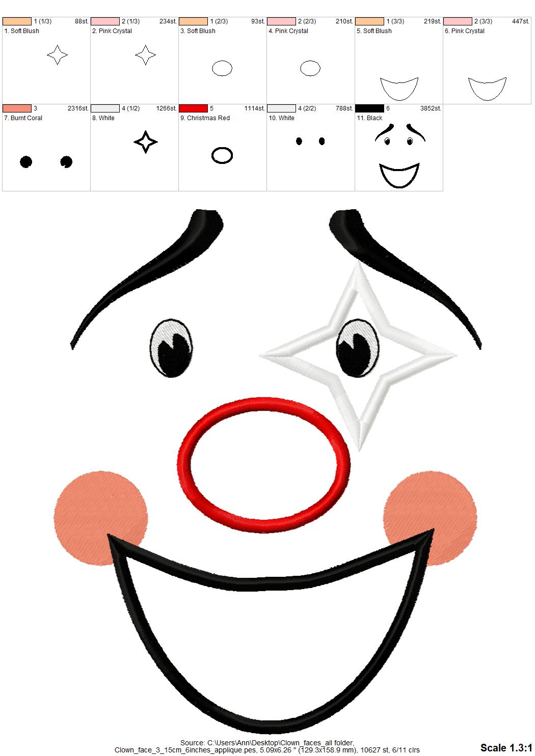This screenshot has width=535, height=756.
Task: Click the '2. Pink Crystal' label
Action: 112,31
